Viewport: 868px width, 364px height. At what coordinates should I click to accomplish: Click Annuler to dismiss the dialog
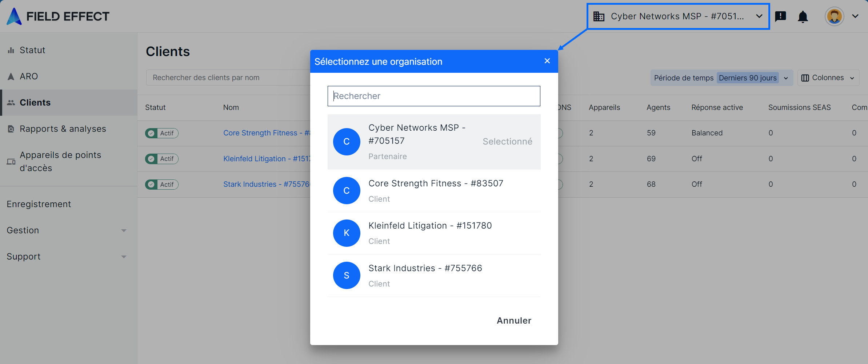click(x=514, y=321)
